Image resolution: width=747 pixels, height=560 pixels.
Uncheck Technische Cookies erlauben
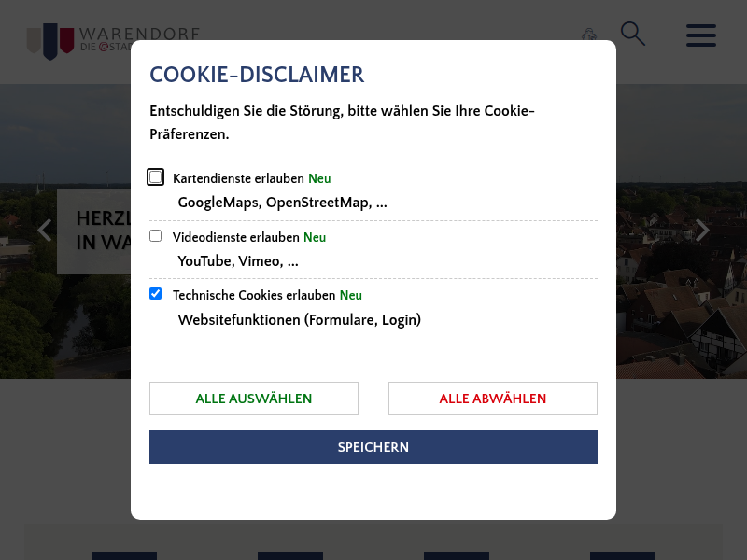click(155, 293)
